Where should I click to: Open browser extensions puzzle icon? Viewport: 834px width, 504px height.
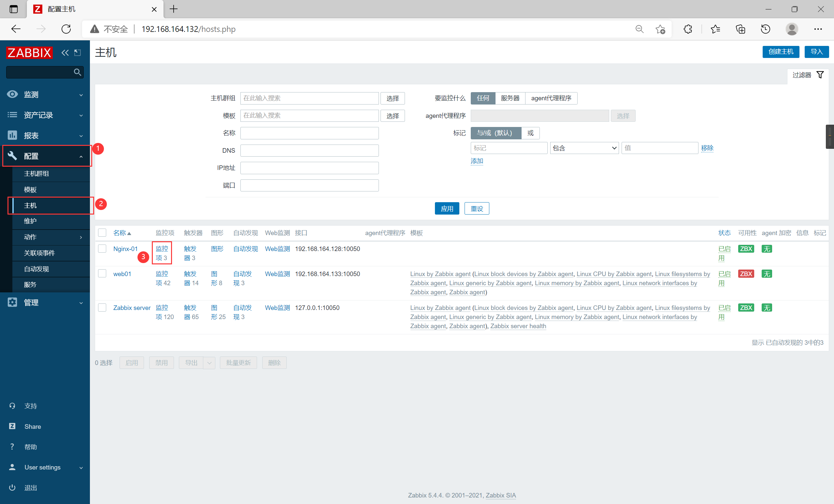pos(687,29)
